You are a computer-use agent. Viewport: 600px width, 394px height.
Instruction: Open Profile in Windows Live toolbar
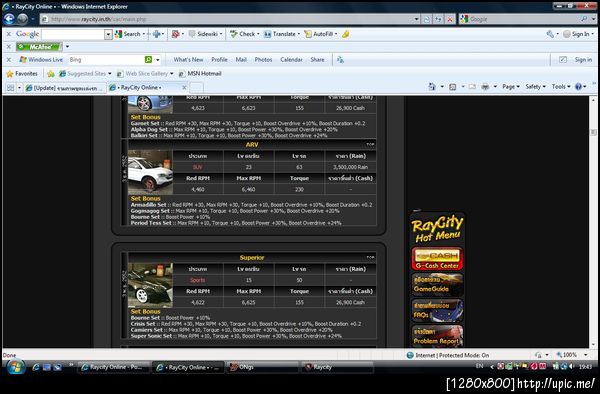point(219,60)
